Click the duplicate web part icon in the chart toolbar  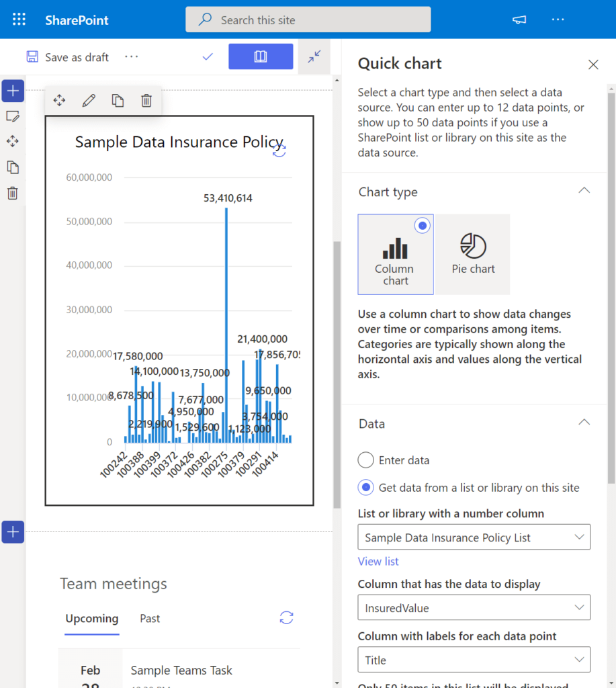pos(118,101)
